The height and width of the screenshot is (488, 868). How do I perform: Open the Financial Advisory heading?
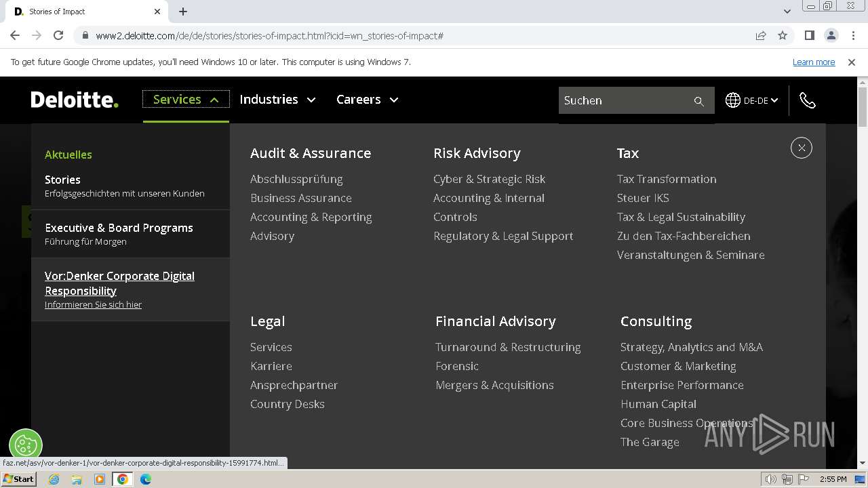click(x=496, y=321)
